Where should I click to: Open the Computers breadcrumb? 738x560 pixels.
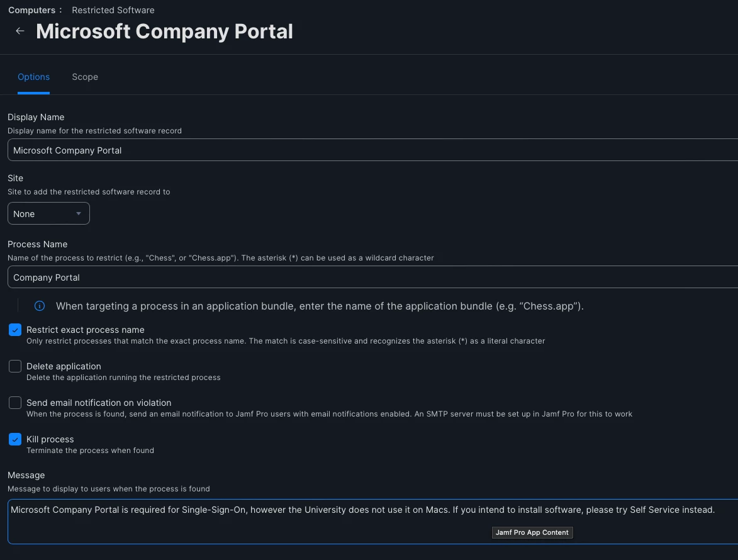pos(31,10)
